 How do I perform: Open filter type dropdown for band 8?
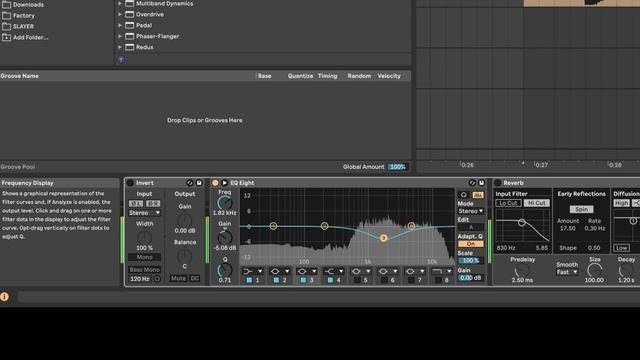click(442, 271)
